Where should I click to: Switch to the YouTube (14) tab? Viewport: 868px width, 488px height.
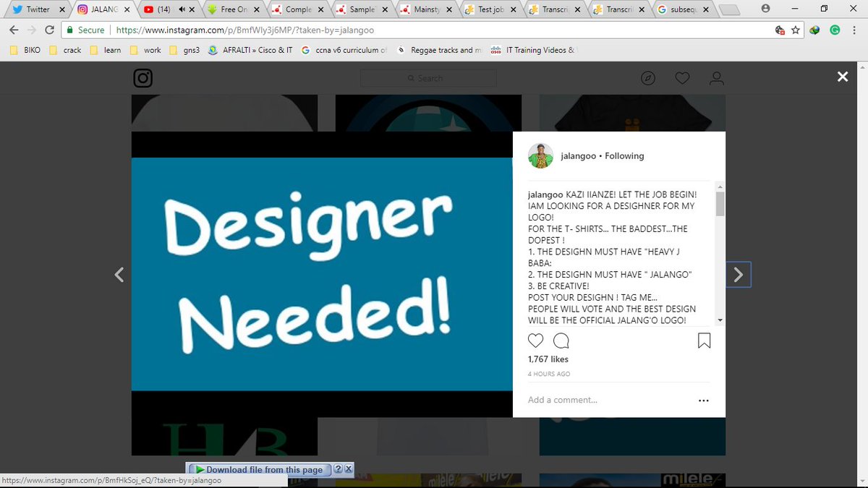click(x=168, y=9)
